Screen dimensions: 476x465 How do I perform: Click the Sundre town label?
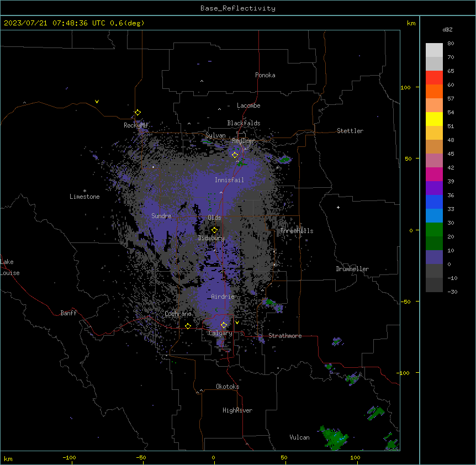point(161,216)
